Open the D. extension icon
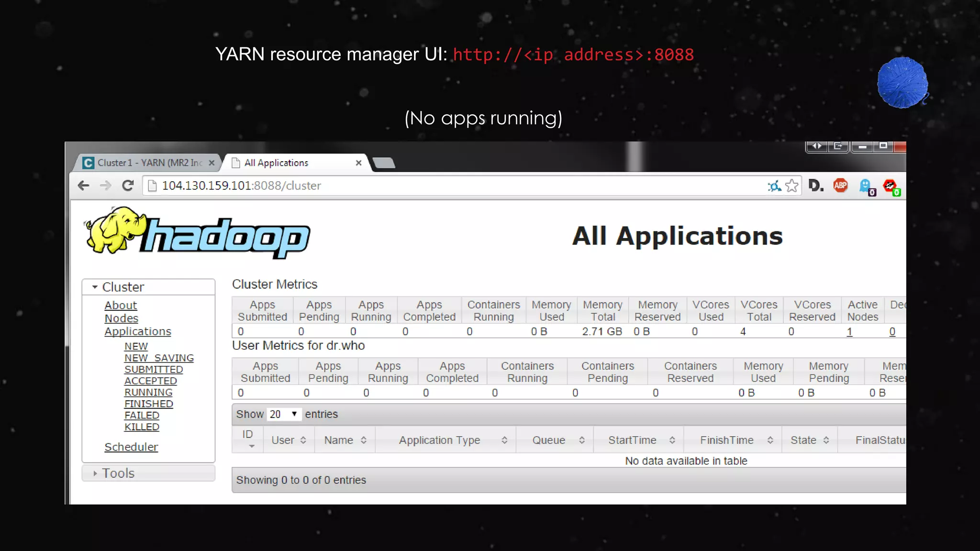Screen dimensions: 980x551 pos(816,185)
